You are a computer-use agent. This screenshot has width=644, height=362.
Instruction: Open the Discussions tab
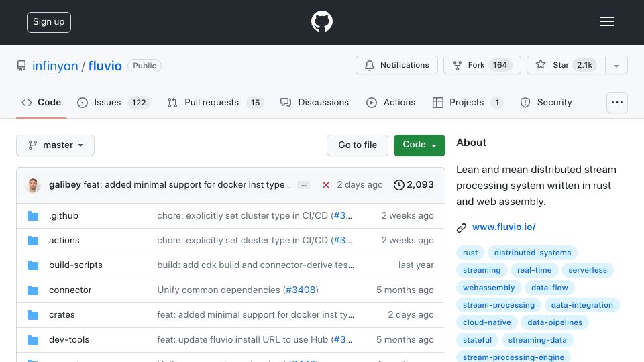coord(314,102)
